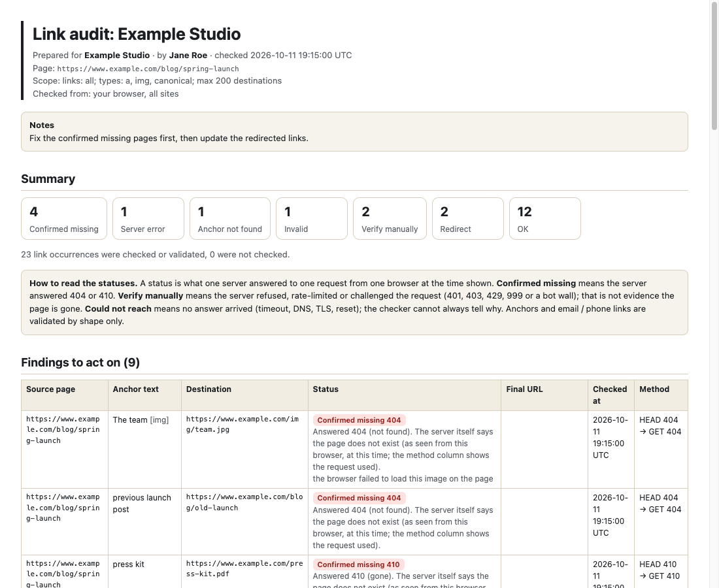
Task: Click the Confirmed missing summary card
Action: (64, 219)
